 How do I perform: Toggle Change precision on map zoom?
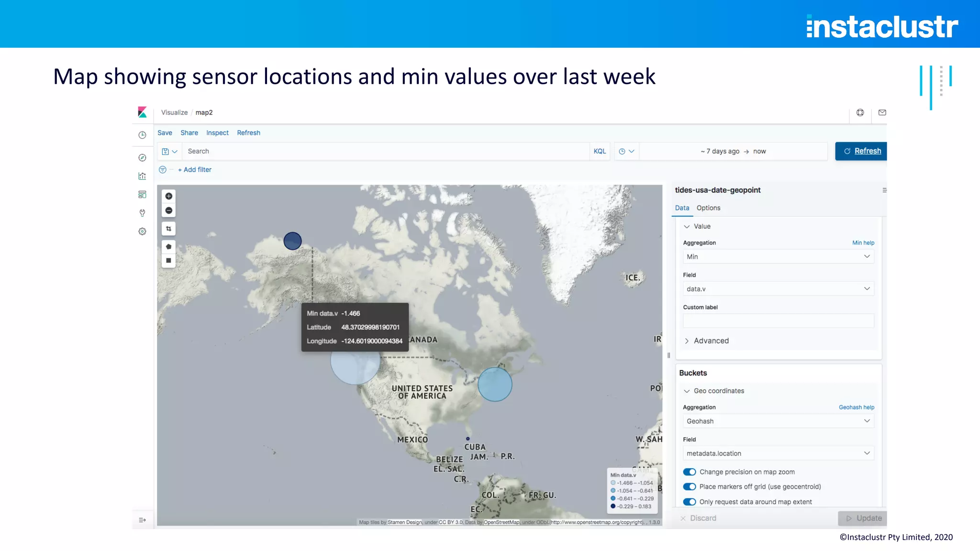690,472
